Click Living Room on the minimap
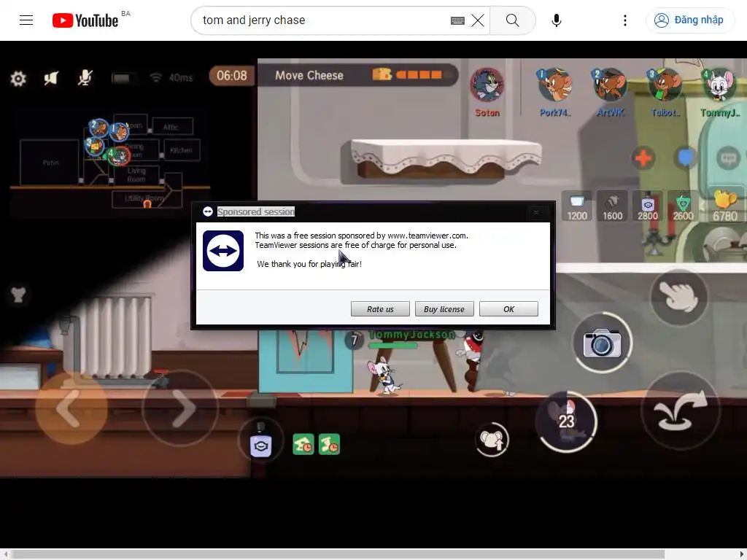Viewport: 747px width, 560px height. coord(136,175)
